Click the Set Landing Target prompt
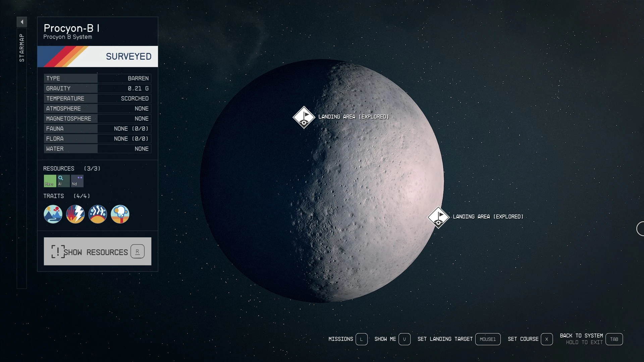 tap(488, 339)
